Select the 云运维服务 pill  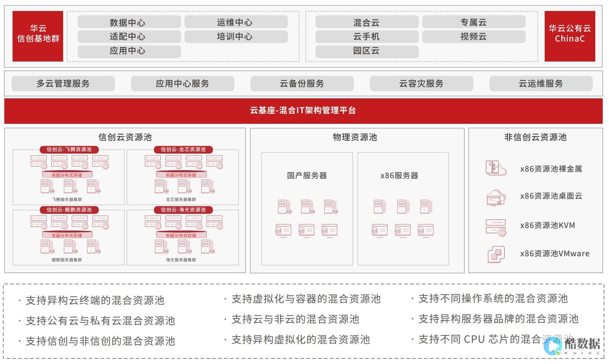(x=541, y=83)
